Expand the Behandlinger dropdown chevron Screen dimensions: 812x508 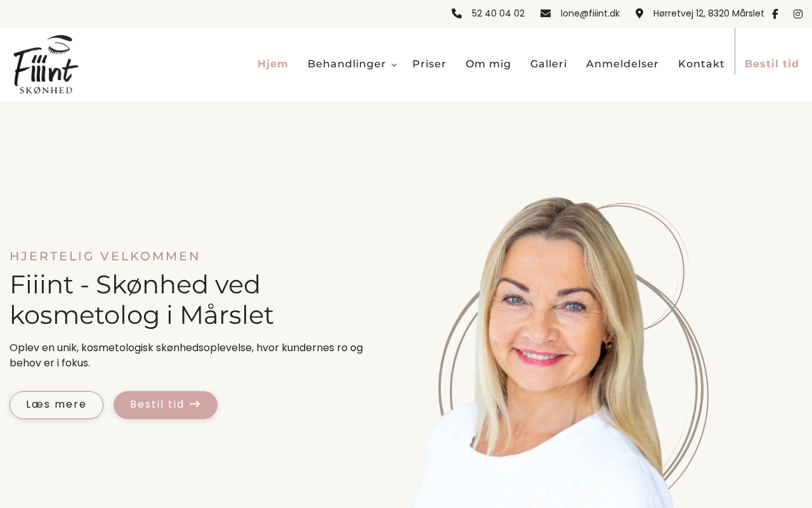coord(394,65)
